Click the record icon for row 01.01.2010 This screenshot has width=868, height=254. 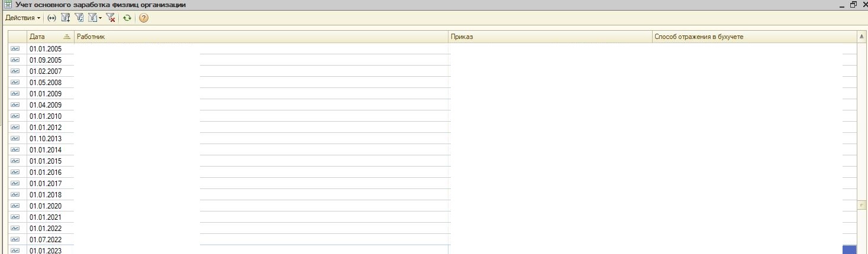(x=15, y=116)
